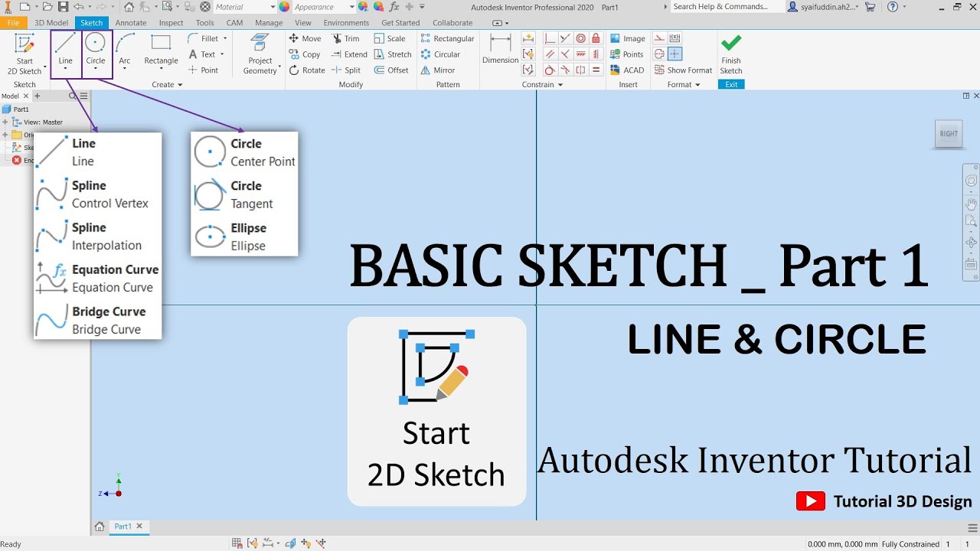The height and width of the screenshot is (551, 980).
Task: Expand the Constrain panel dropdown
Action: pyautogui.click(x=542, y=85)
